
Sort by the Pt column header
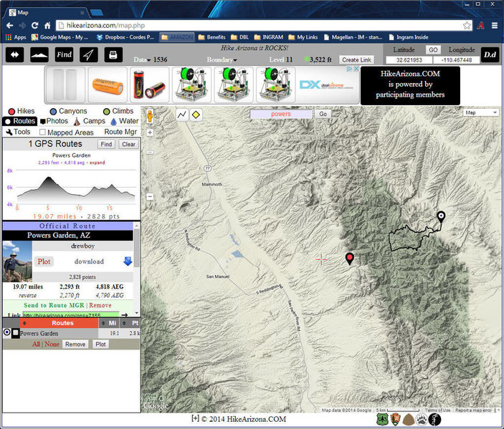[130, 323]
